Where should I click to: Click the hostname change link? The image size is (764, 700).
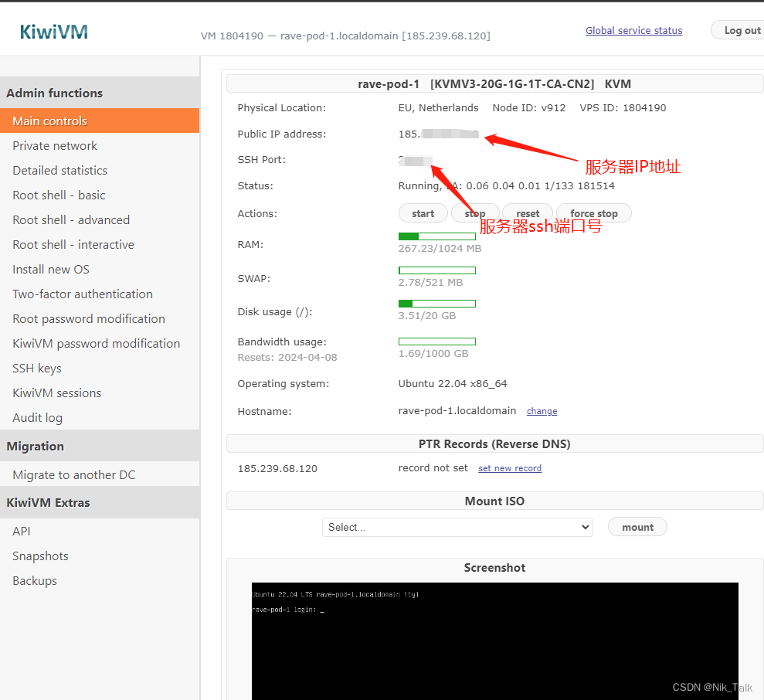(x=542, y=411)
